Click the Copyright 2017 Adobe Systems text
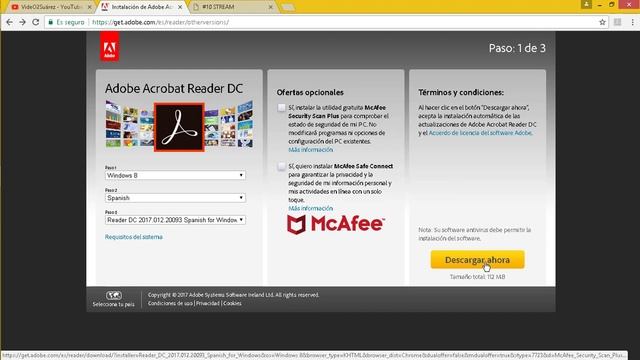The height and width of the screenshot is (360, 640). coord(233,295)
